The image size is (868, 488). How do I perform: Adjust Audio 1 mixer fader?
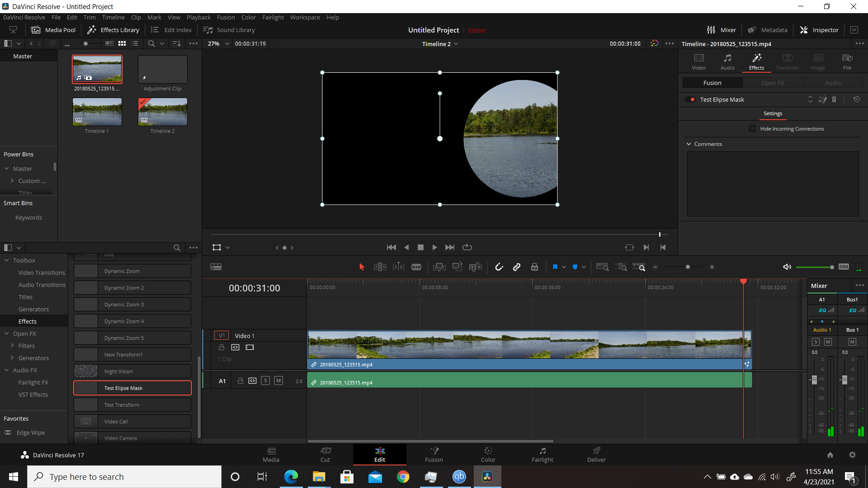[814, 380]
